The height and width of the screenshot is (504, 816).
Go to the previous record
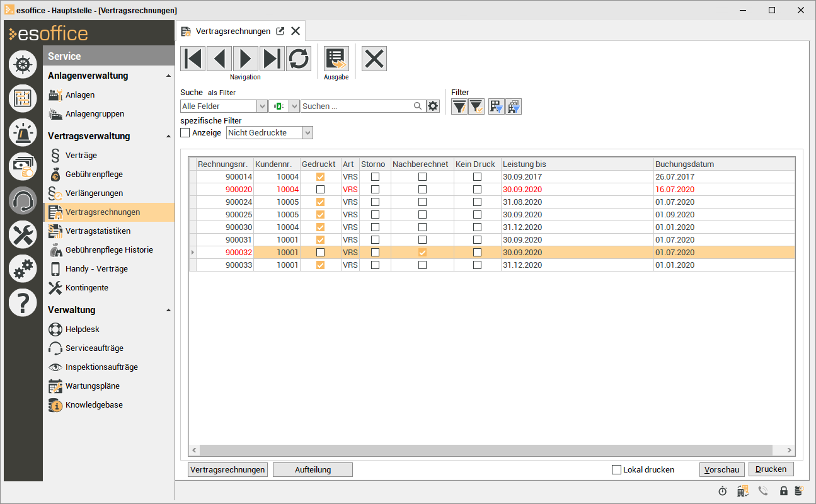coord(219,59)
